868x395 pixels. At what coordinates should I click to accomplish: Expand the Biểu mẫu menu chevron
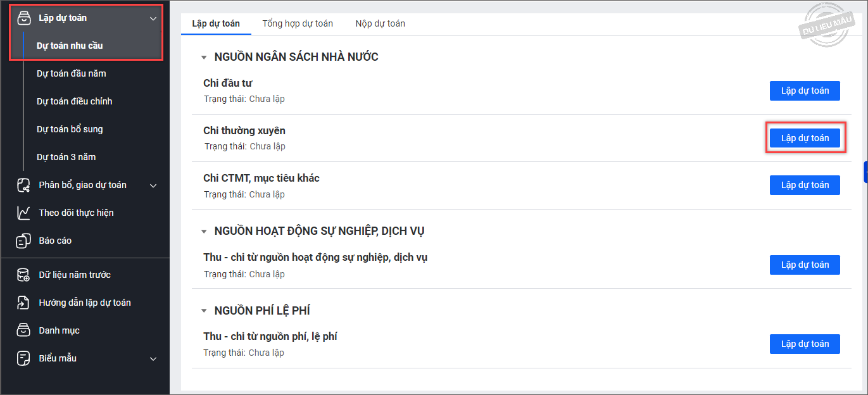click(153, 359)
